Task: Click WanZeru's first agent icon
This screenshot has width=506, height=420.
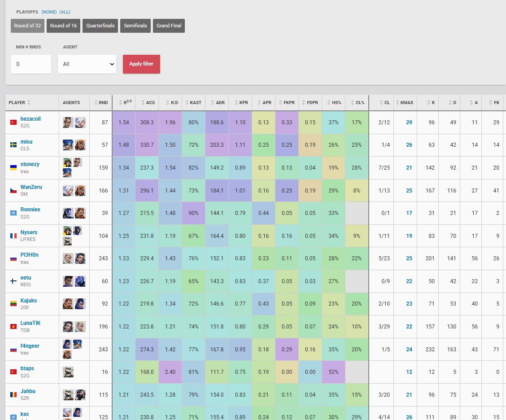Action: tap(68, 190)
